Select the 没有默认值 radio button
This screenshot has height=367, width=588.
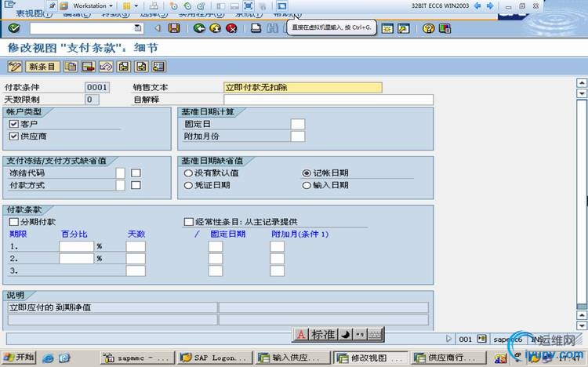tap(188, 173)
